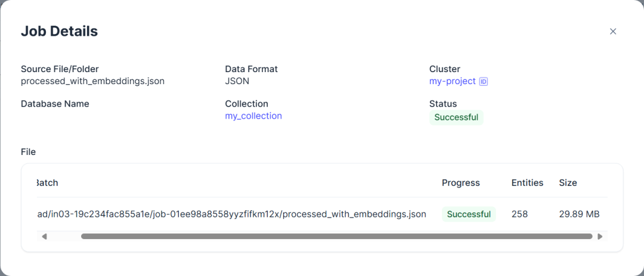Select the Size column header

click(568, 183)
